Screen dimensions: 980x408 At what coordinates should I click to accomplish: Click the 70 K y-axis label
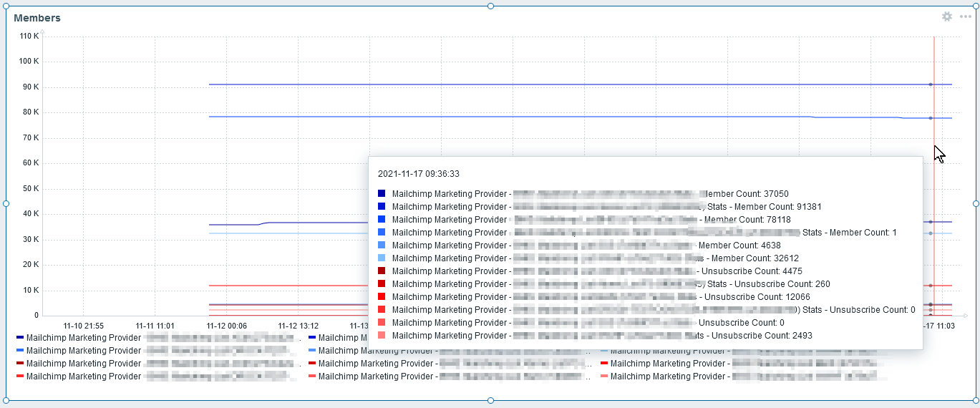tap(31, 138)
